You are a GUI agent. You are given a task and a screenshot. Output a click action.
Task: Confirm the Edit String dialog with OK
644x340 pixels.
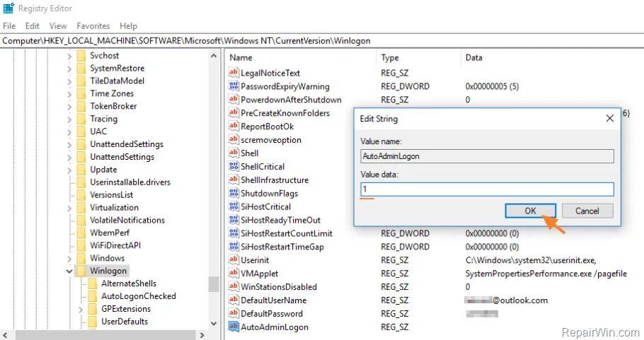click(x=530, y=211)
